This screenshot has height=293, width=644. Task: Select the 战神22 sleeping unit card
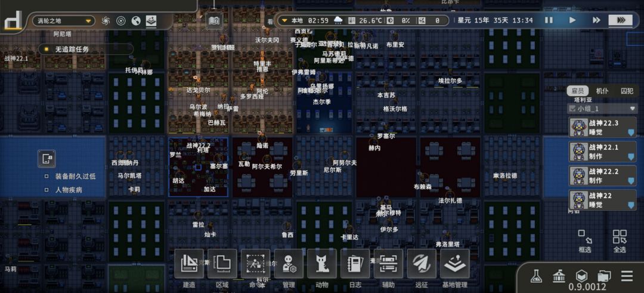(602, 200)
